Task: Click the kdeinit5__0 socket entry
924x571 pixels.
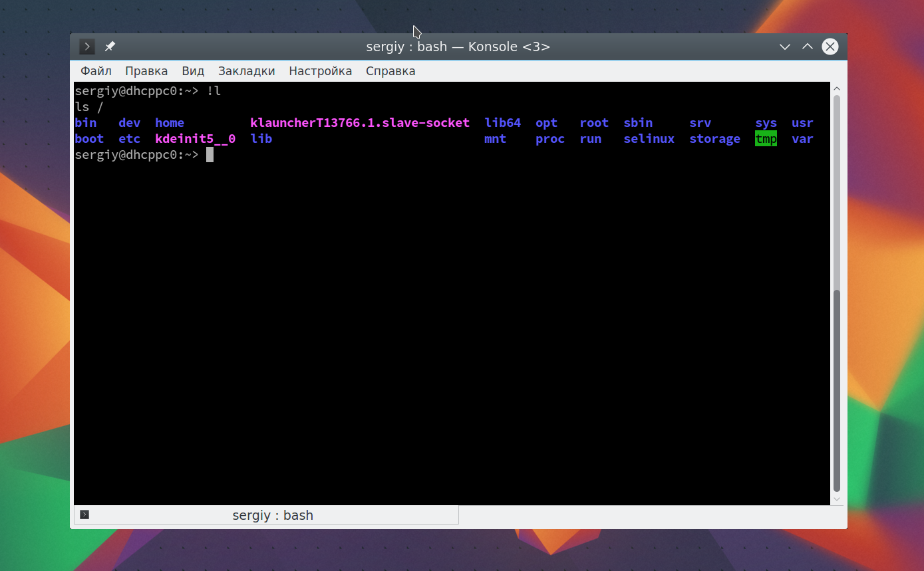Action: point(195,139)
